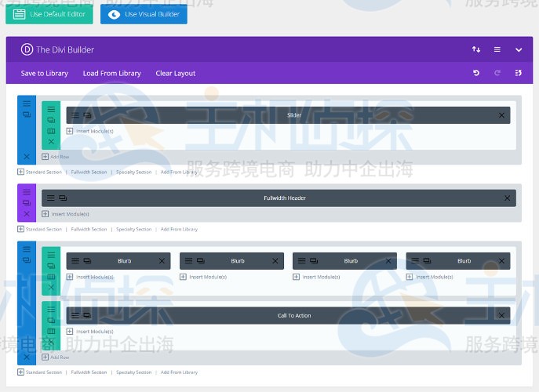Add From Library after fullwidth section

[179, 229]
